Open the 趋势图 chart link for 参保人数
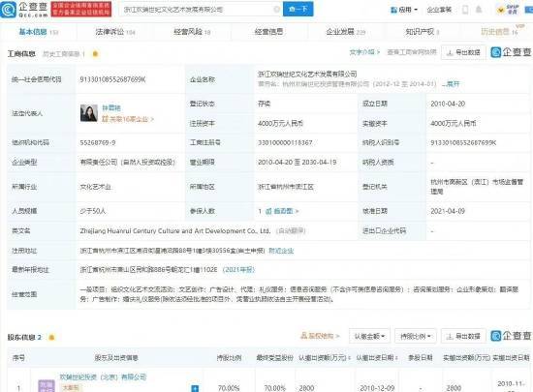533x392 pixels. tap(282, 211)
